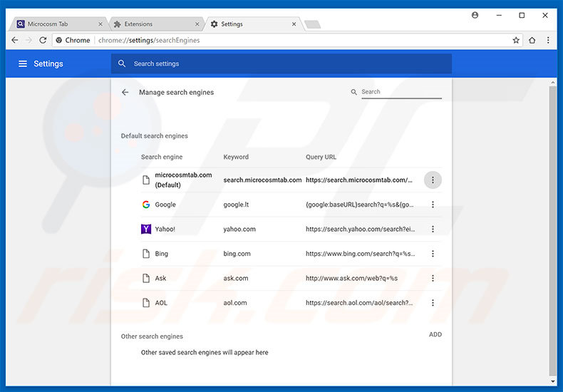
Task: Click the AOL query URL text
Action: pos(359,303)
